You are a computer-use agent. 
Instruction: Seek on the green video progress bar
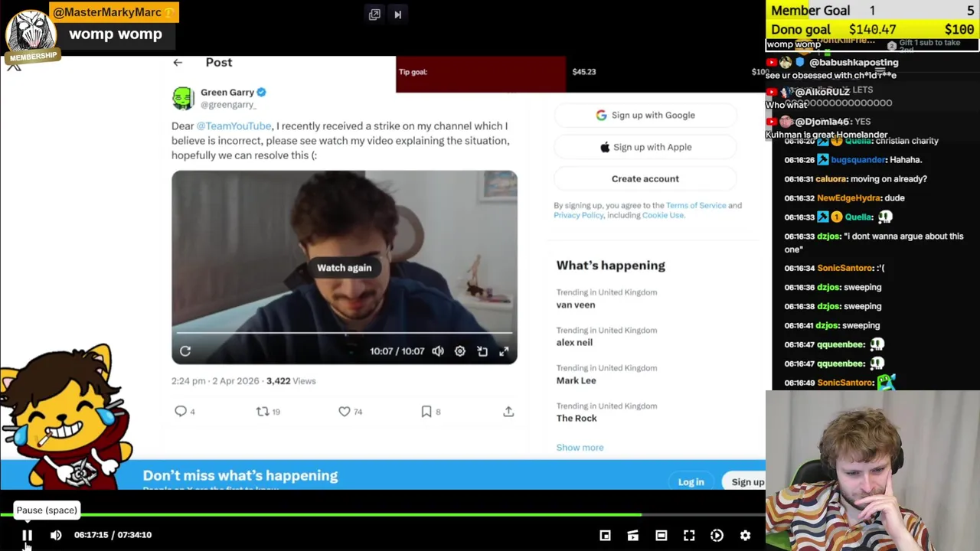(383, 515)
